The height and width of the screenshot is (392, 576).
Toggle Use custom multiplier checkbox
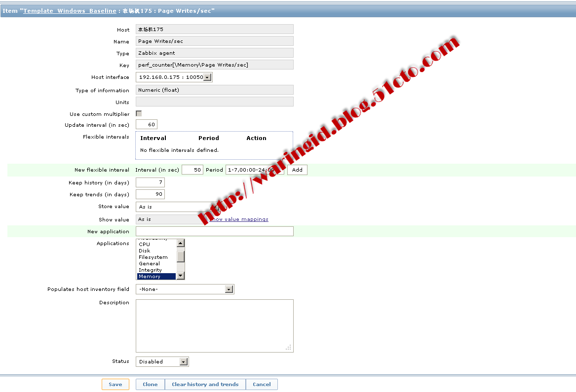point(139,114)
